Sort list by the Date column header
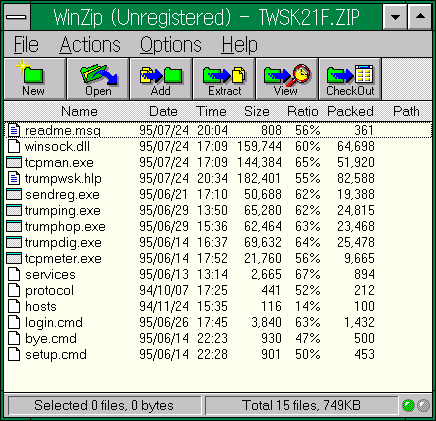 pyautogui.click(x=163, y=111)
